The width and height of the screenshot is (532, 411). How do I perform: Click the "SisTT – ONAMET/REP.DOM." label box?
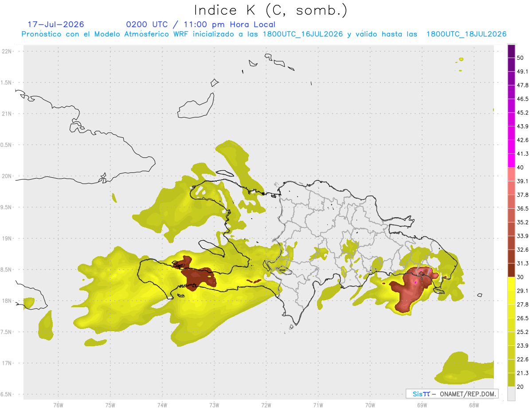point(452,394)
